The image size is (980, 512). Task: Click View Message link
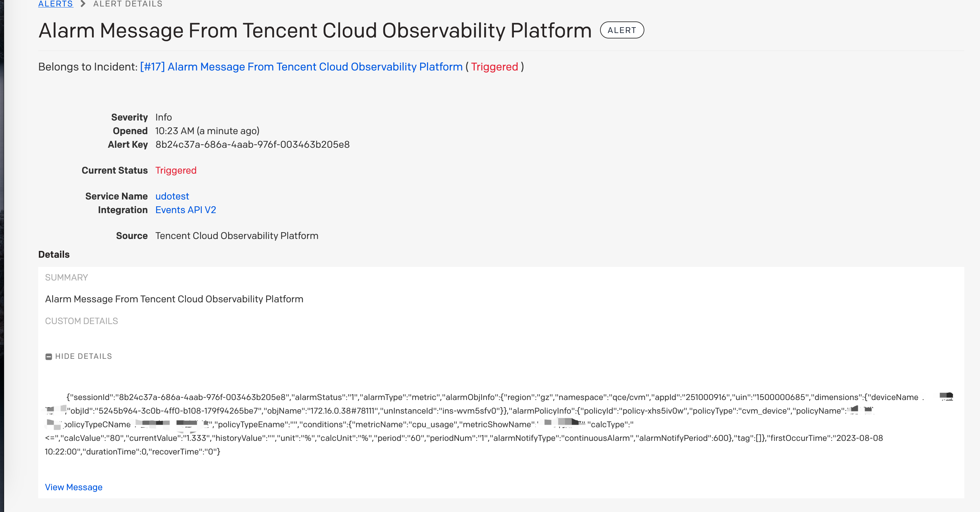(x=73, y=487)
